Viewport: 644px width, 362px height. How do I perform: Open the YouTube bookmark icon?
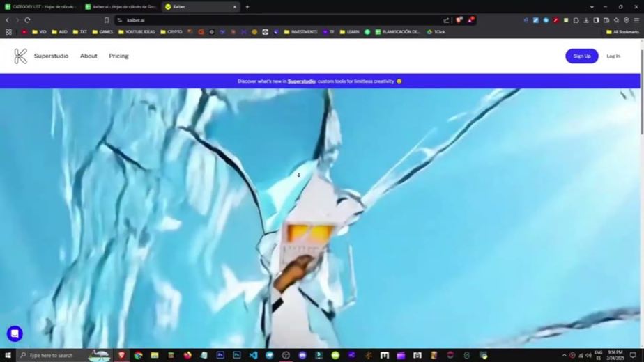pos(24,31)
